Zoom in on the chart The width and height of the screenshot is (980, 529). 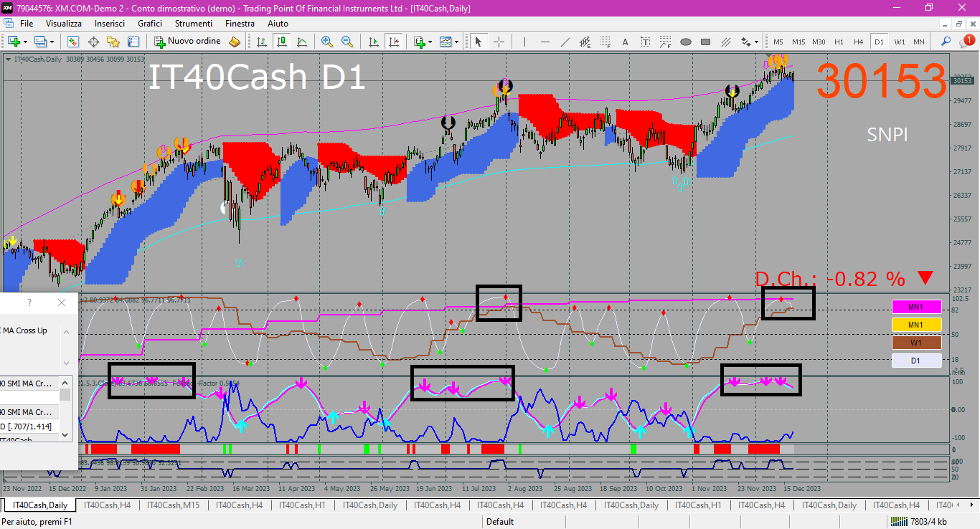coord(327,42)
